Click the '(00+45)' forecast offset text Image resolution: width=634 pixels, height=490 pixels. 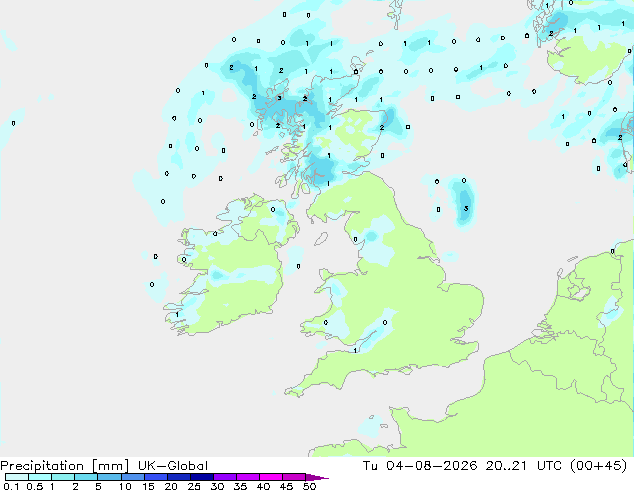pos(598,466)
